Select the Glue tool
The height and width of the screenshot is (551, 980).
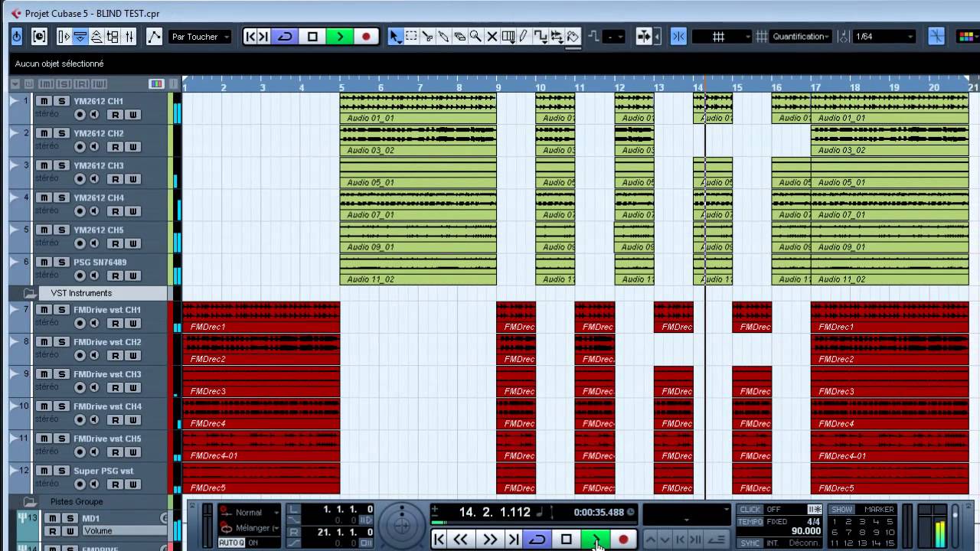(x=443, y=36)
